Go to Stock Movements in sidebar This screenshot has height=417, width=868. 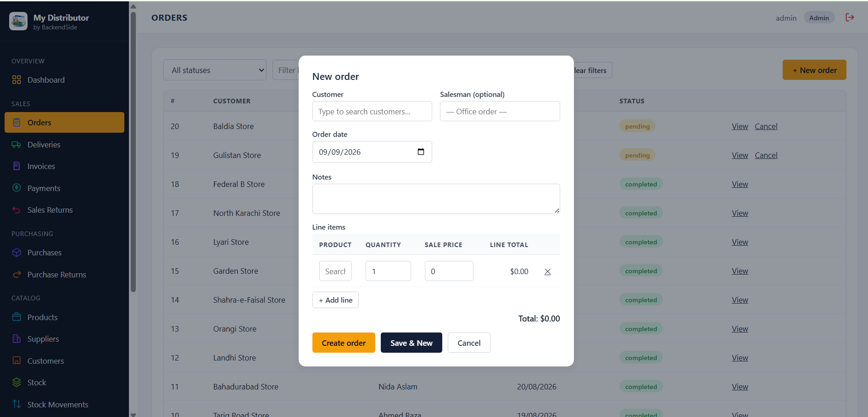(64, 404)
